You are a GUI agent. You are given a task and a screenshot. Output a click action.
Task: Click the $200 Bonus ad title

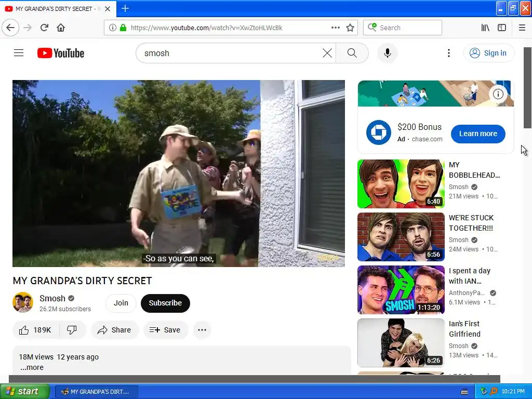click(x=419, y=127)
